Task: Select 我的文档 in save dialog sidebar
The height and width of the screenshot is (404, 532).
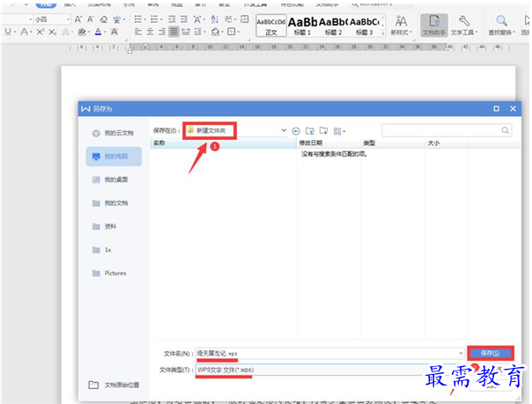Action: [x=113, y=203]
